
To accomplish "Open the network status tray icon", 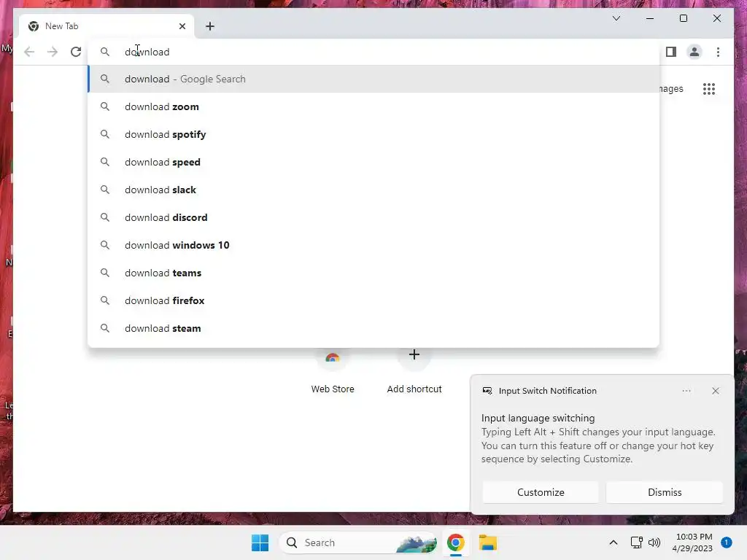I will tap(636, 542).
